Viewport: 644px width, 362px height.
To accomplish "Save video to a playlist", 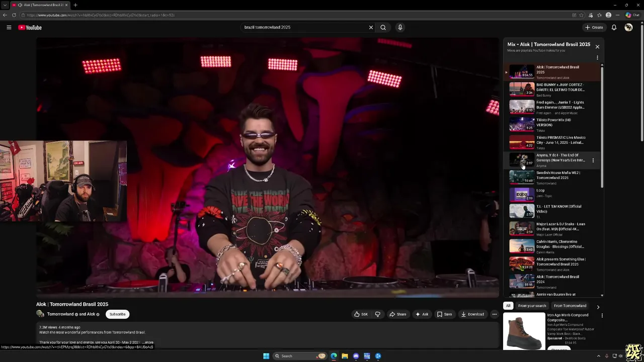I will (444, 314).
